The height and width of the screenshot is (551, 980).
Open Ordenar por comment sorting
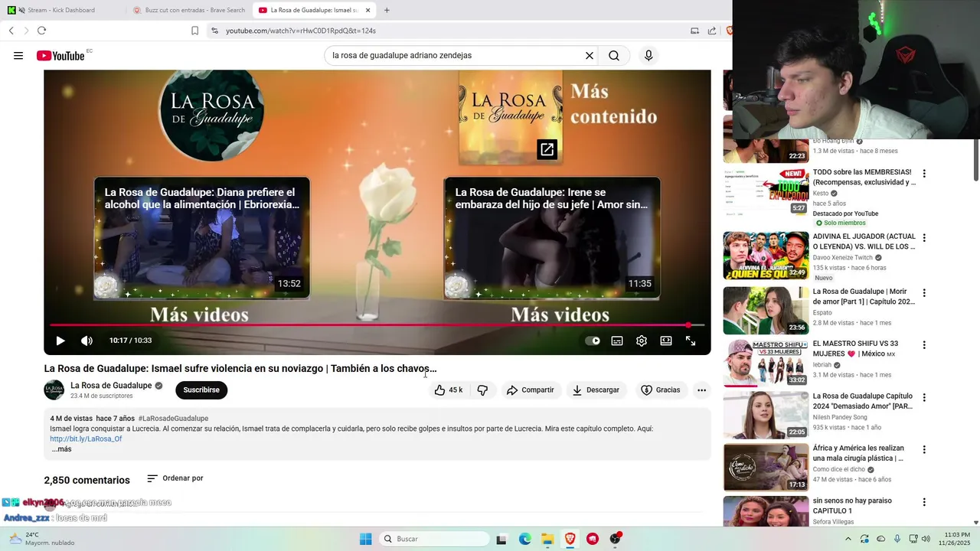(x=175, y=478)
